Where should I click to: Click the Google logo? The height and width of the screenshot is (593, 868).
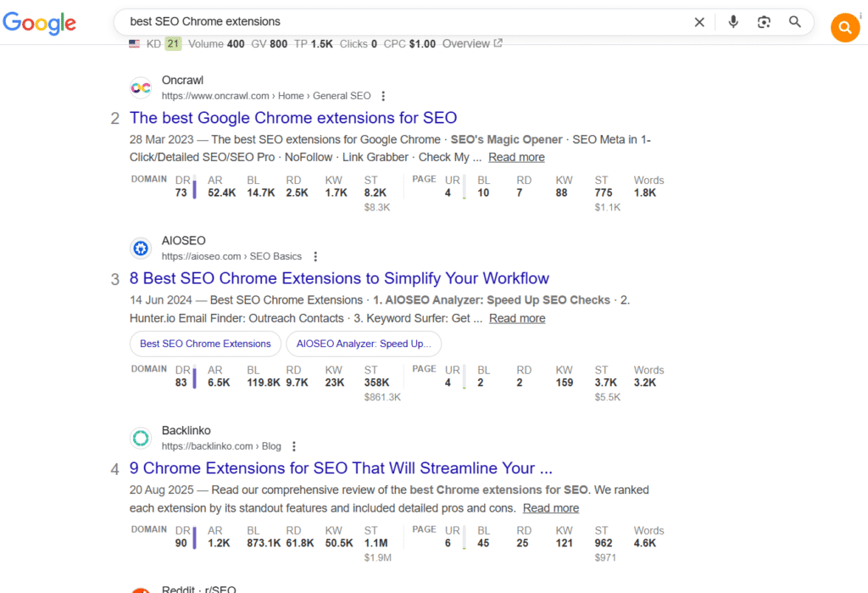coord(39,24)
